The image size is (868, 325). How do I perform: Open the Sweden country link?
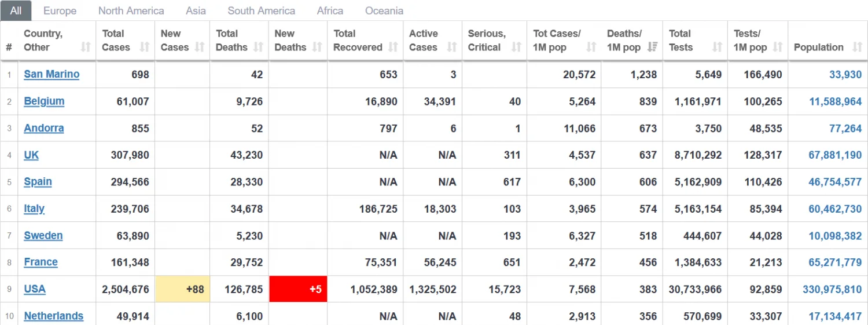coord(43,235)
